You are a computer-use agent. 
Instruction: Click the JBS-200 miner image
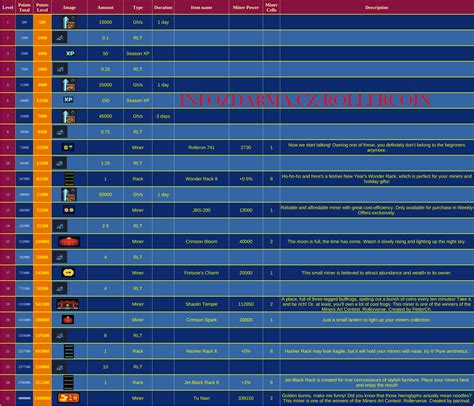tap(69, 210)
